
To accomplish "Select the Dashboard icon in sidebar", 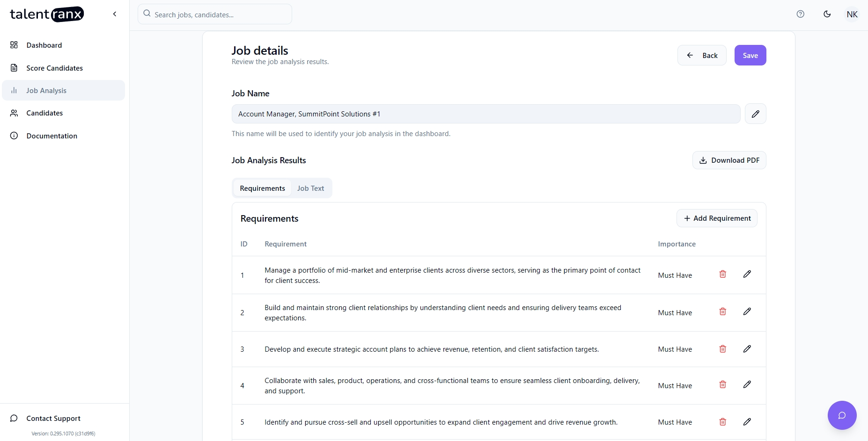I will (x=14, y=45).
